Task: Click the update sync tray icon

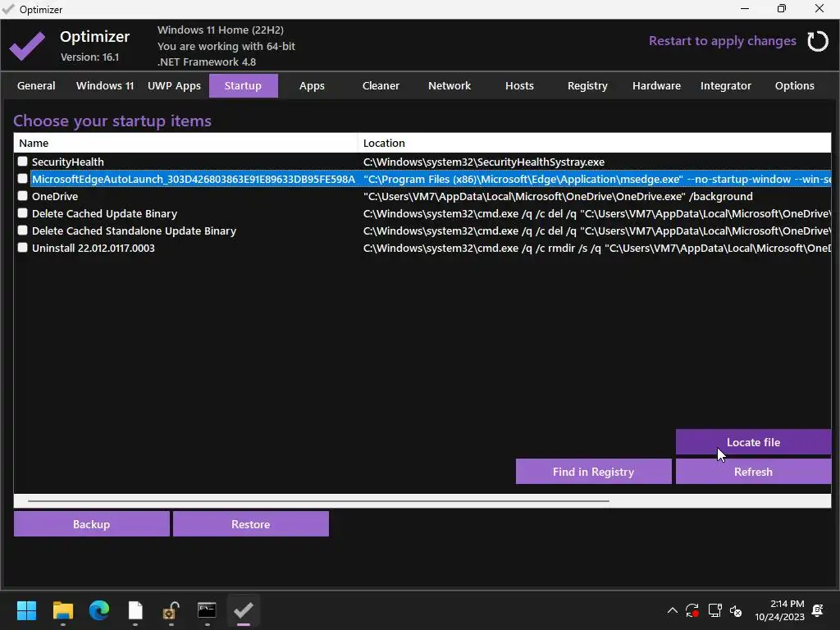Action: pos(692,610)
